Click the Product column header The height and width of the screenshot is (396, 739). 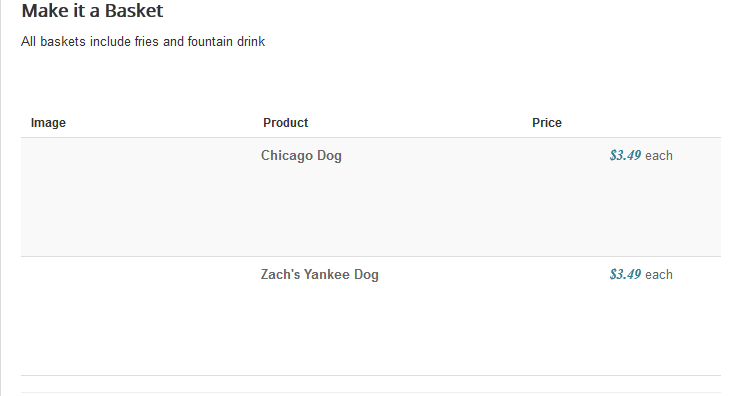point(286,123)
